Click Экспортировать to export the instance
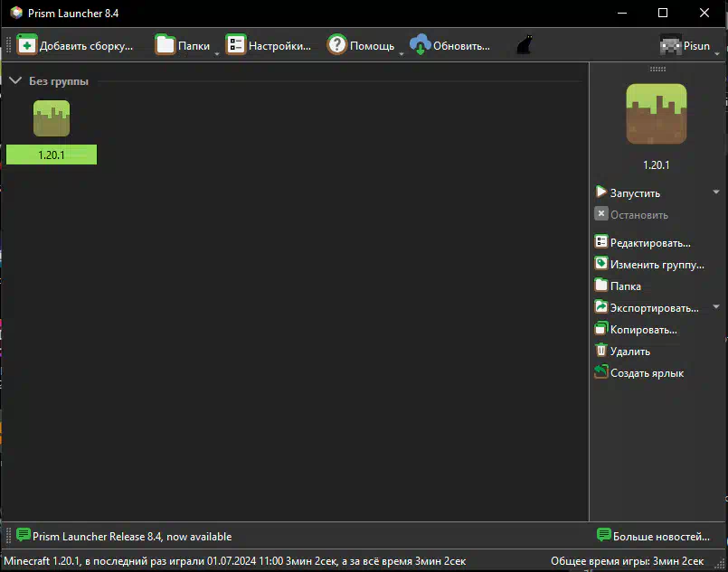 click(x=647, y=307)
